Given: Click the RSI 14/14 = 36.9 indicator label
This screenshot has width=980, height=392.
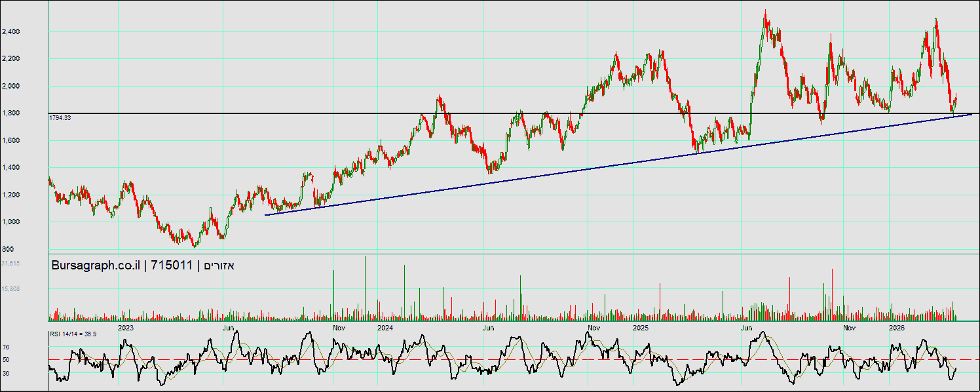Looking at the screenshot, I should [x=73, y=334].
